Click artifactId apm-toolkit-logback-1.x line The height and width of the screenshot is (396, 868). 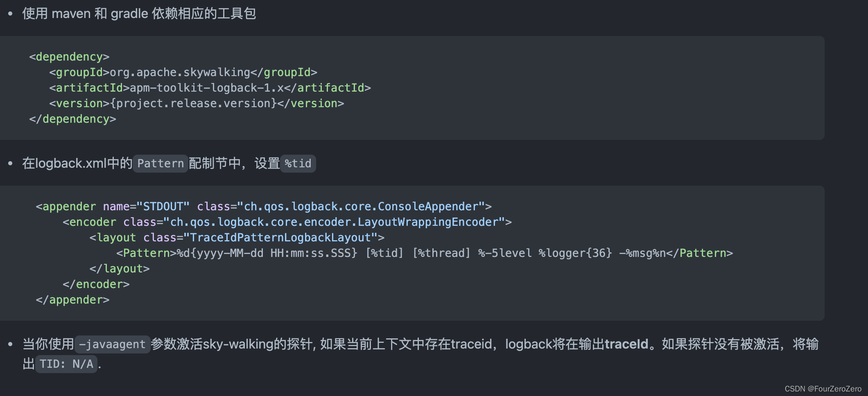tap(210, 88)
